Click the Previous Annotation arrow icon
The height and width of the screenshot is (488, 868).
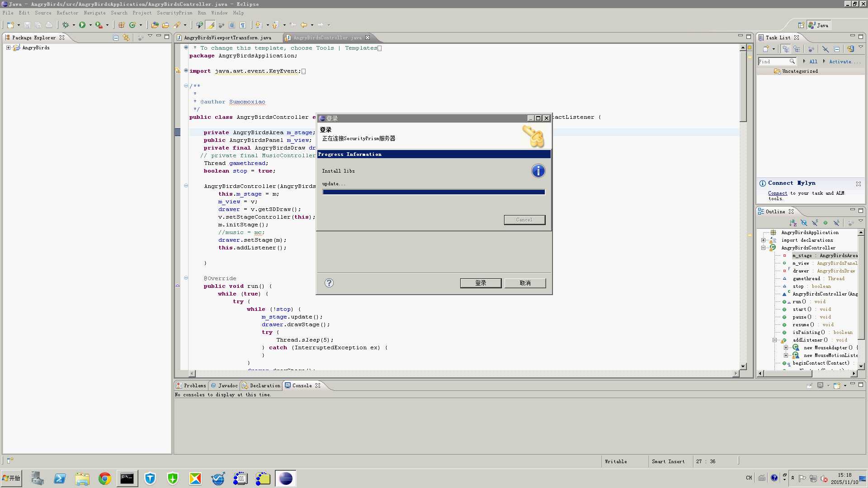[275, 25]
